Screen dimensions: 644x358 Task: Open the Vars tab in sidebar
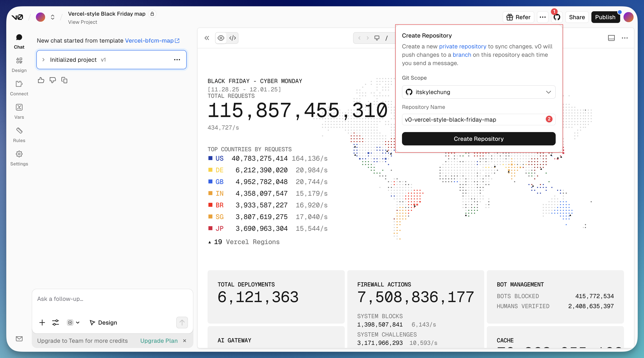coord(19,111)
